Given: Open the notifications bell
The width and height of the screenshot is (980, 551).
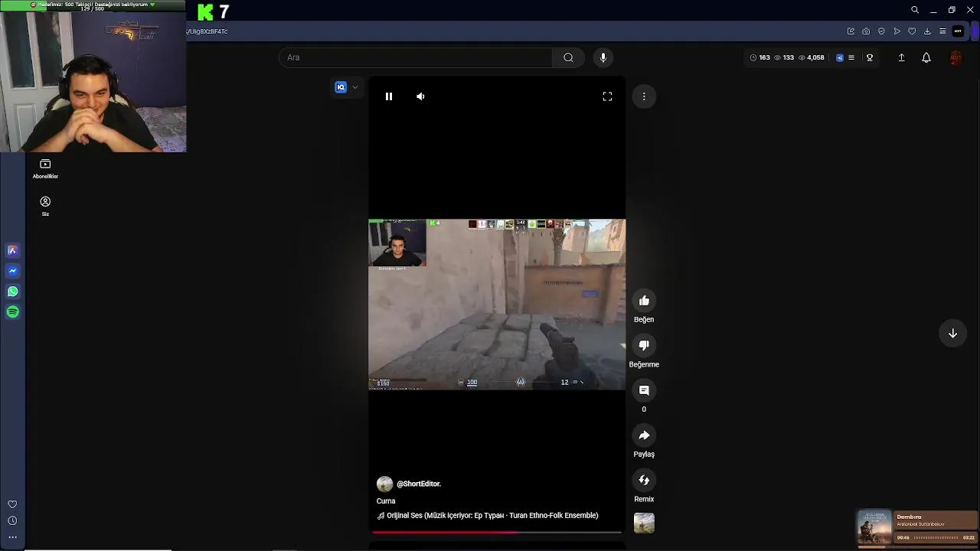Looking at the screenshot, I should point(926,57).
